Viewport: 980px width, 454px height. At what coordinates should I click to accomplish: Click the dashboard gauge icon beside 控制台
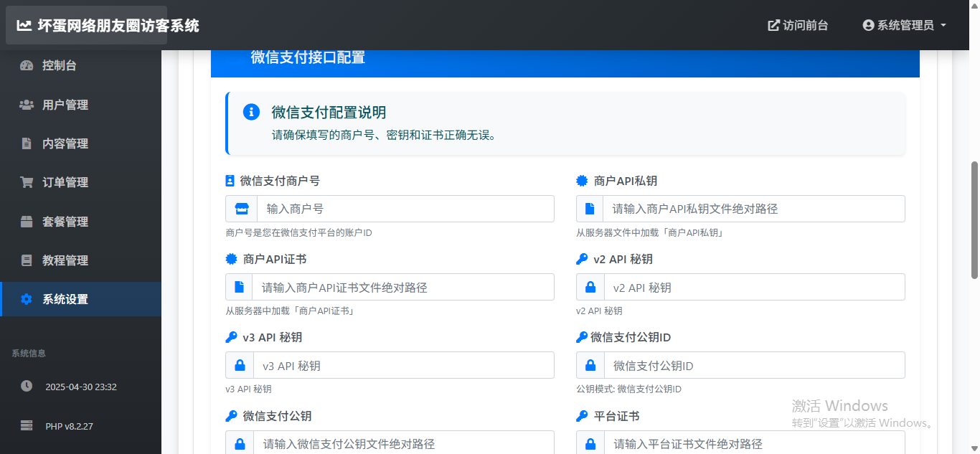pyautogui.click(x=27, y=65)
